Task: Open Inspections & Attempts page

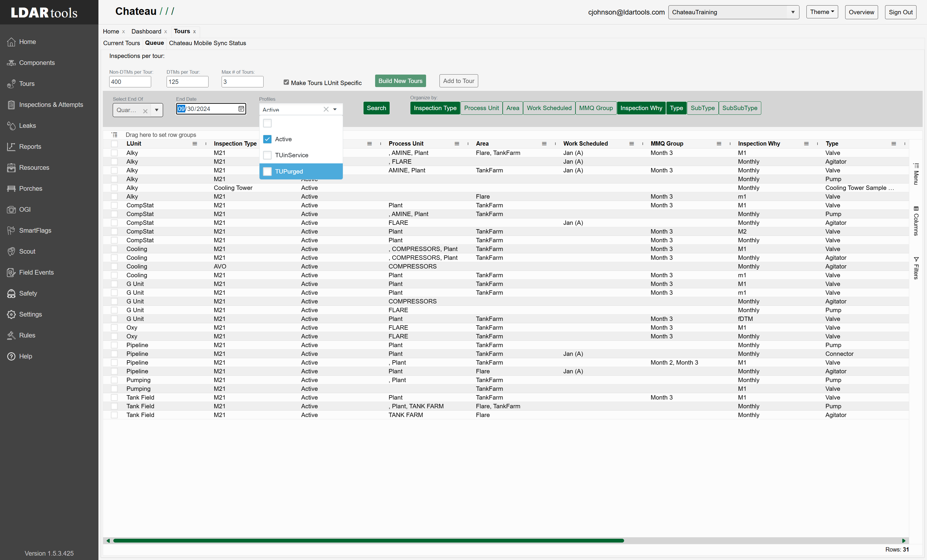Action: (x=45, y=105)
